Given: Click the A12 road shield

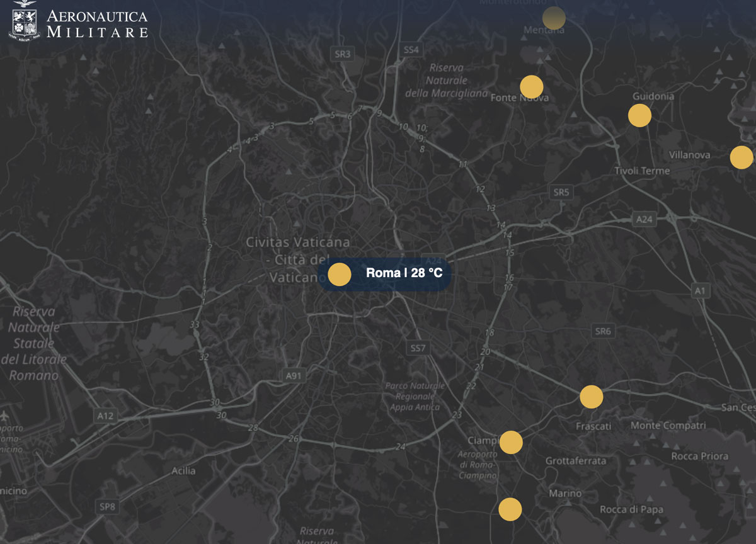Looking at the screenshot, I should (x=106, y=416).
